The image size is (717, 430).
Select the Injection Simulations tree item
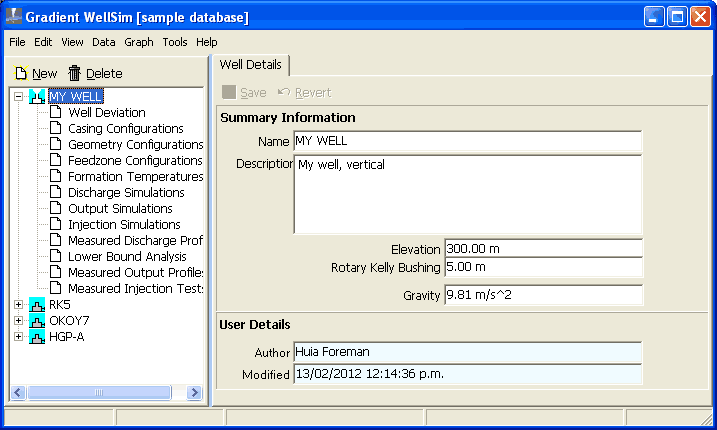coord(124,225)
